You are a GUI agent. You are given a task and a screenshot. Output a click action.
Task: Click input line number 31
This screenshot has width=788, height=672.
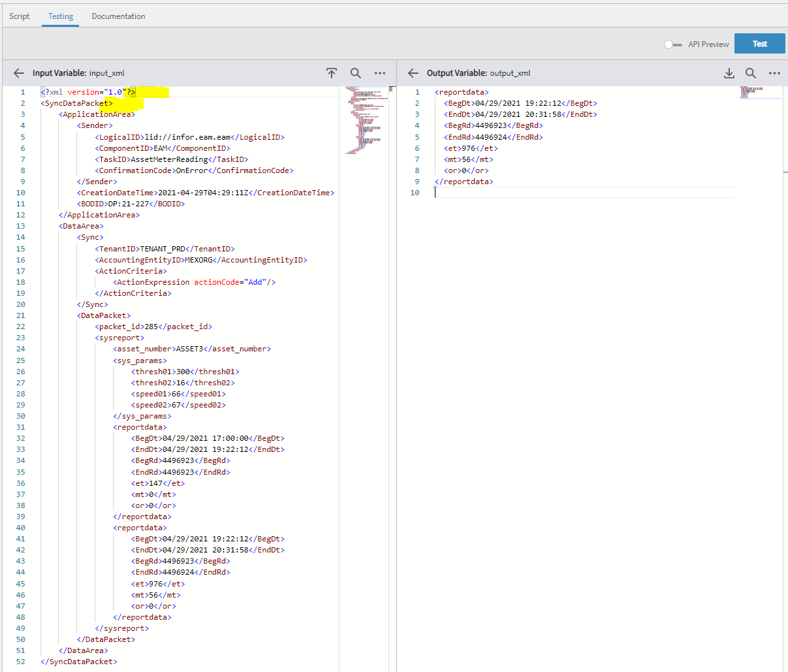click(21, 427)
